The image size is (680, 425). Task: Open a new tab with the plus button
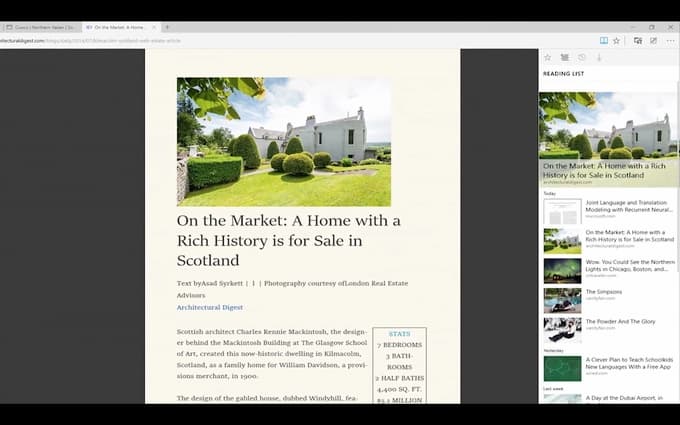click(x=167, y=27)
